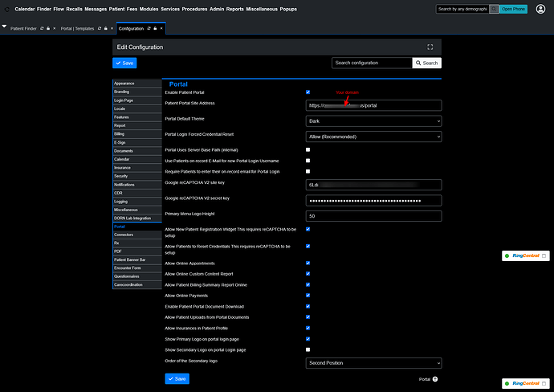This screenshot has width=554, height=392.
Task: Select the Connectors settings section
Action: [x=137, y=235]
